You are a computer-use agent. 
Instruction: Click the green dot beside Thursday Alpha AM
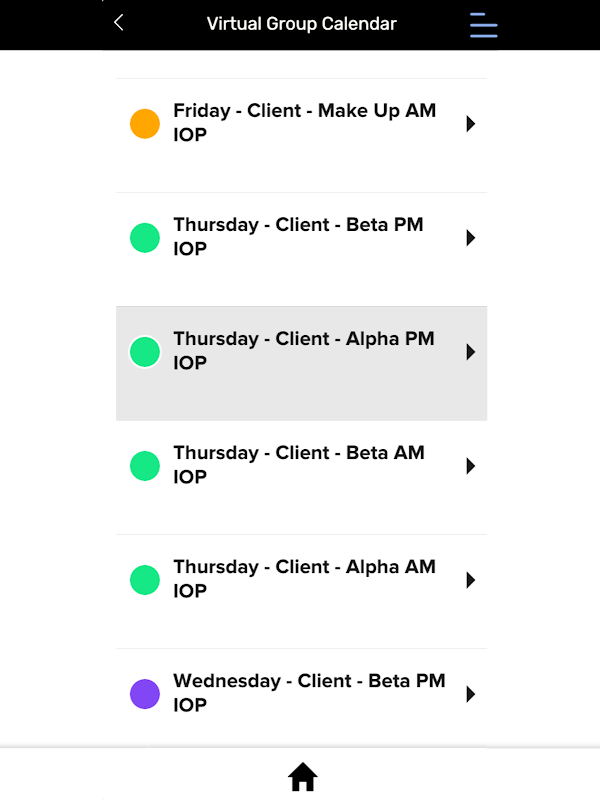click(145, 580)
